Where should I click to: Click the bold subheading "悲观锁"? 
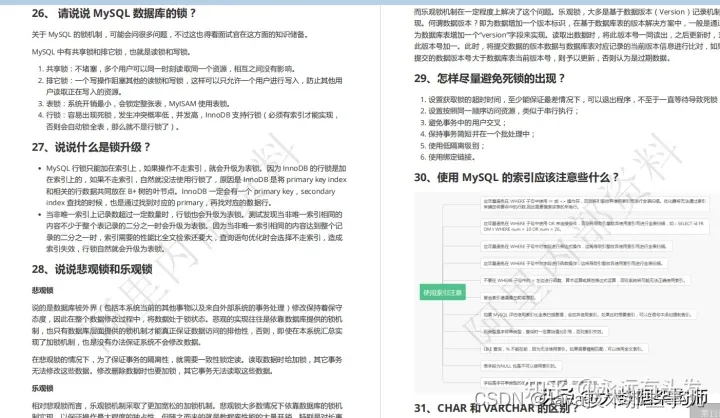point(42,290)
